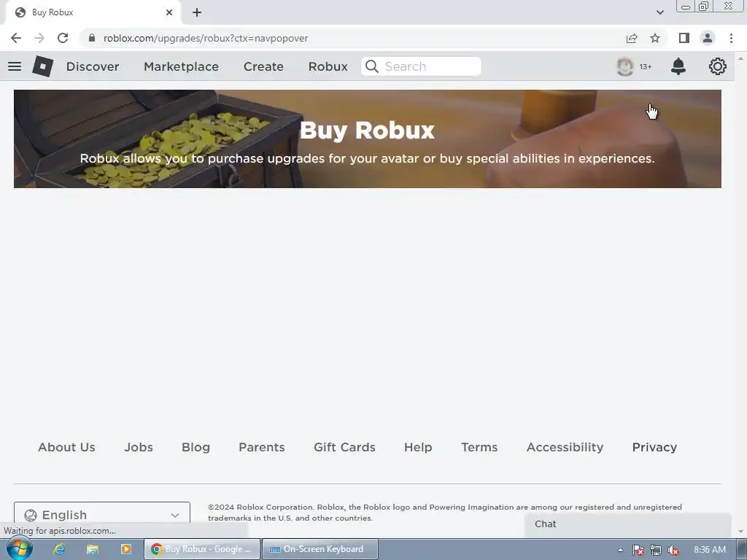Screen dimensions: 747x560
Task: Click the 13+ age label
Action: point(646,66)
